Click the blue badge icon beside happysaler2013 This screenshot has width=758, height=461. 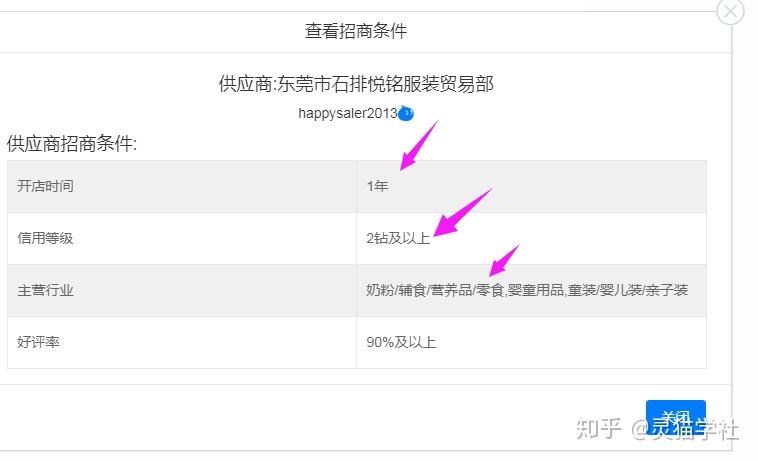(406, 114)
